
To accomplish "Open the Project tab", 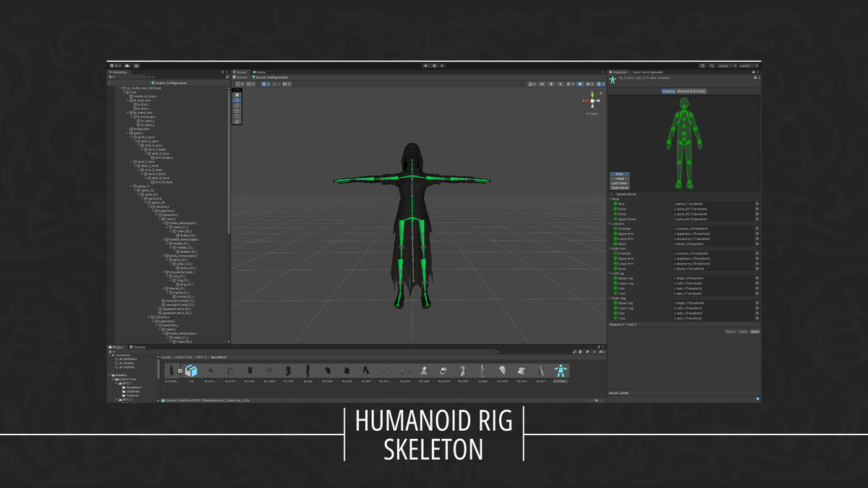I will [x=117, y=347].
